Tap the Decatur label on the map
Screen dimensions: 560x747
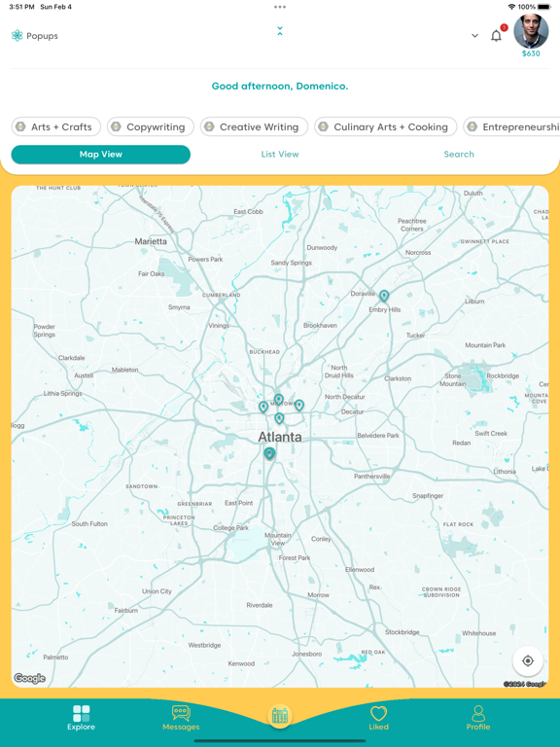pos(352,411)
